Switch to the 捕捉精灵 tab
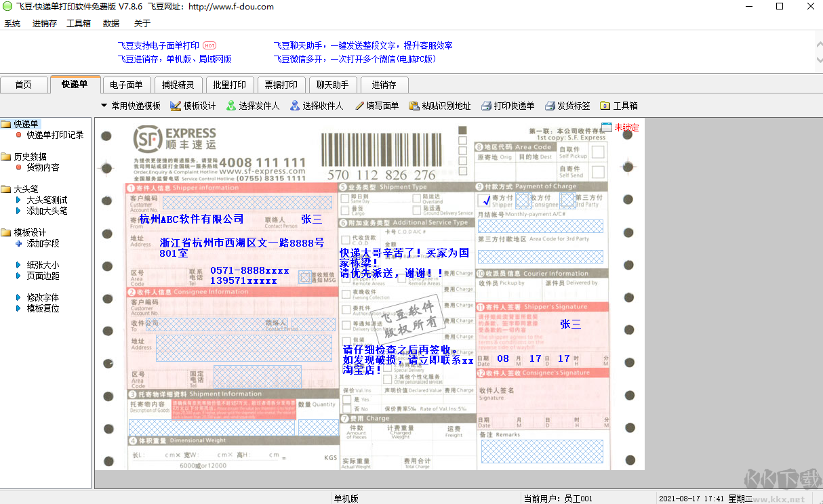 178,85
